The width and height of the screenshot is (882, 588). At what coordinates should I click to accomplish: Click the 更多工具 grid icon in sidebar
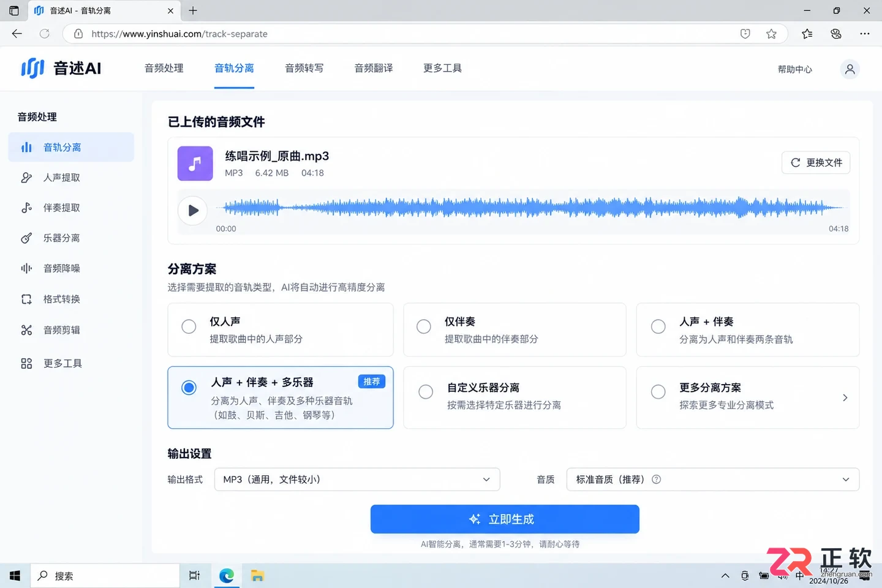[x=26, y=363]
